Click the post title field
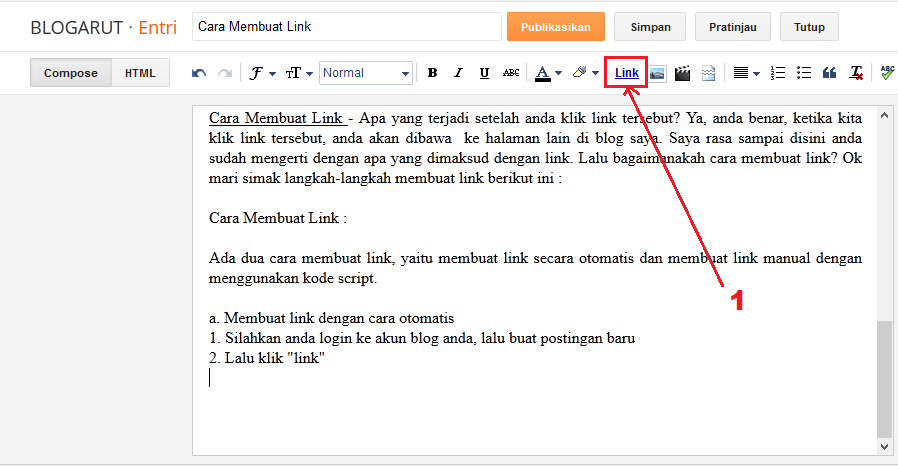898x466 pixels. coord(346,26)
